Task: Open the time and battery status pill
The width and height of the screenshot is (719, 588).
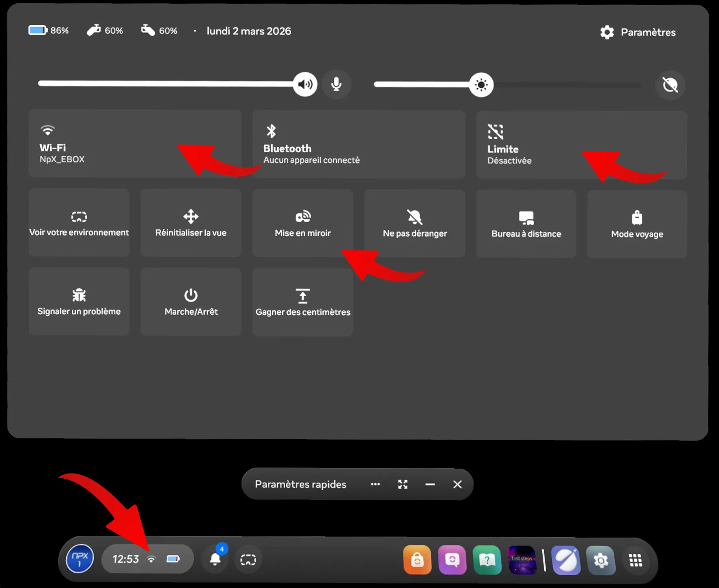Action: coord(147,559)
